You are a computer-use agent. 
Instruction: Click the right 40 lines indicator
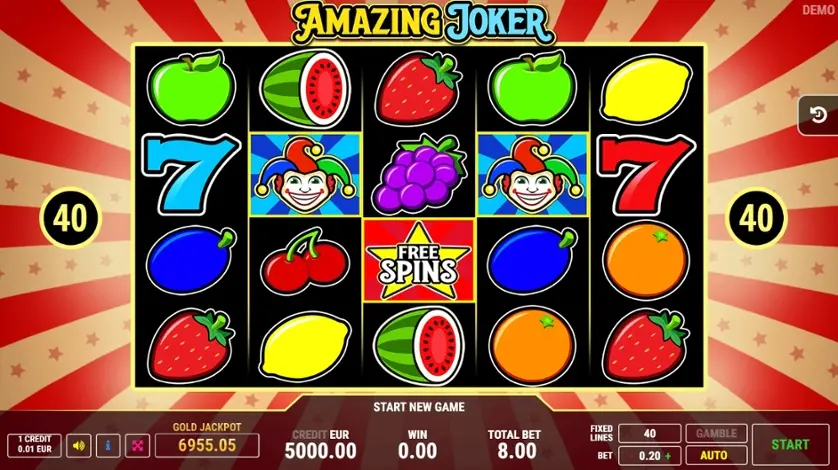point(756,218)
